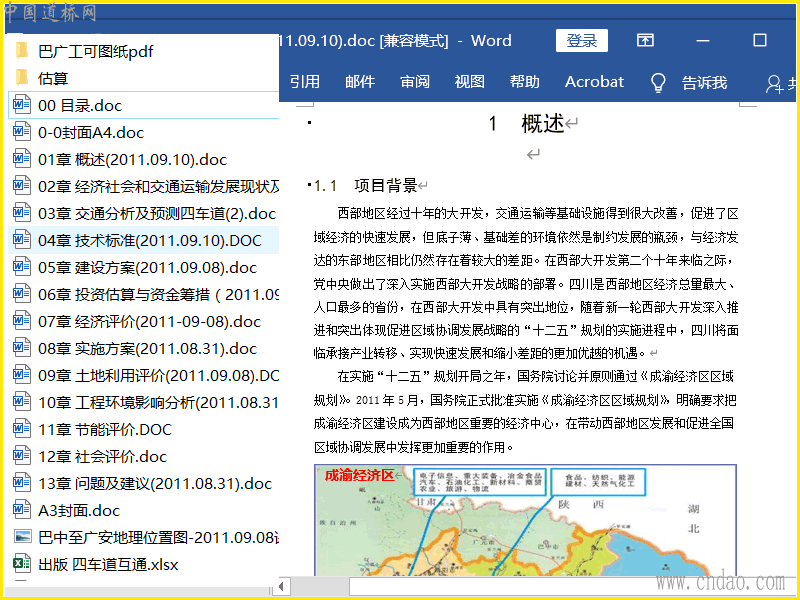This screenshot has width=800, height=600.
Task: Select file 04章 技术标准(2011.09.10).DOC
Action: pos(150,240)
